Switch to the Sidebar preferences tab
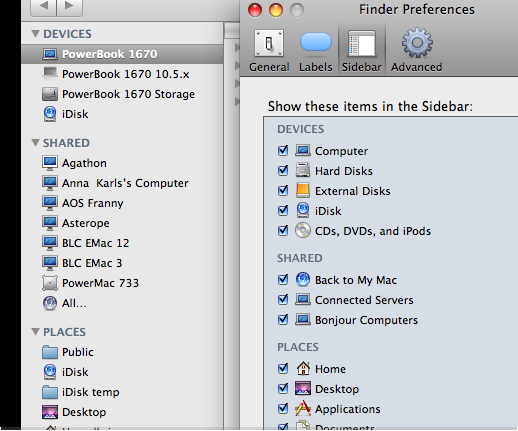Image resolution: width=518 pixels, height=431 pixels. click(362, 51)
